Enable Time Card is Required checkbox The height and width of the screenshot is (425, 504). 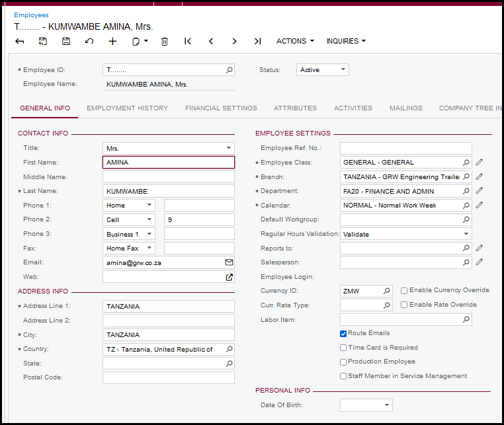pos(343,348)
